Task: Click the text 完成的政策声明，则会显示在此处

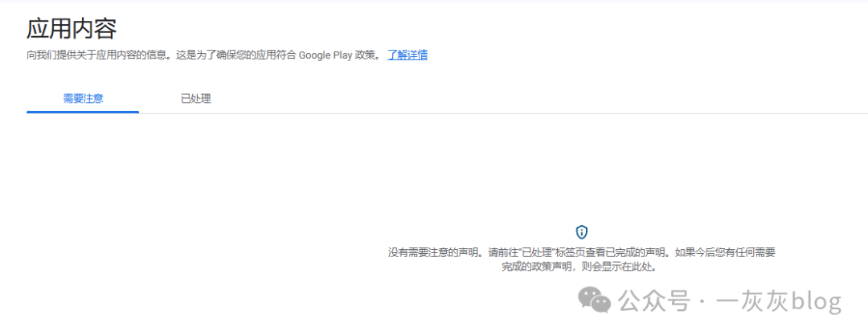Action: pyautogui.click(x=578, y=267)
